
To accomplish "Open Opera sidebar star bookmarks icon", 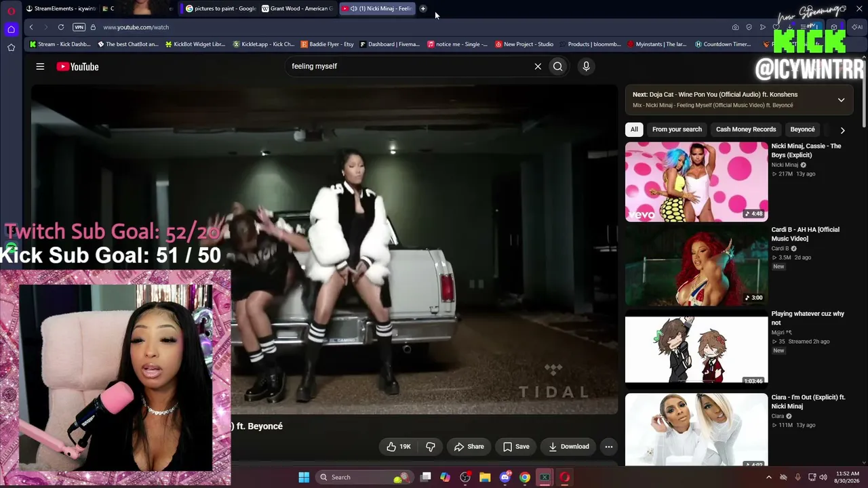I will coord(11,47).
